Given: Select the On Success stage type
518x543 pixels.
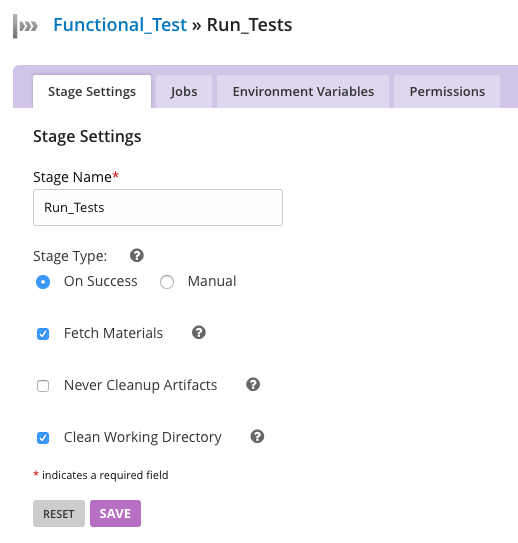Looking at the screenshot, I should tap(43, 282).
